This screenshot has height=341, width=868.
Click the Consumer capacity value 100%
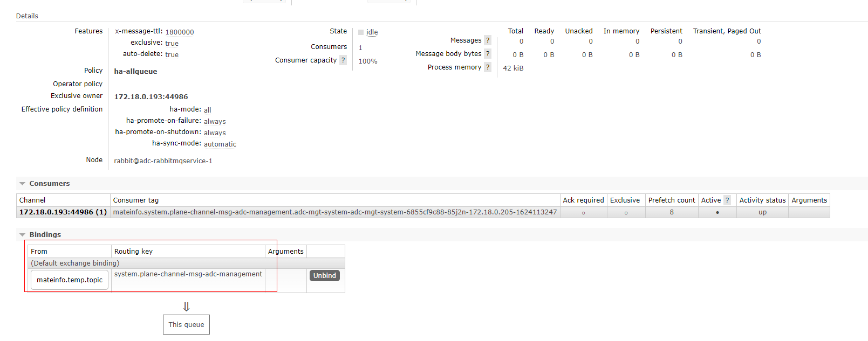tap(368, 61)
